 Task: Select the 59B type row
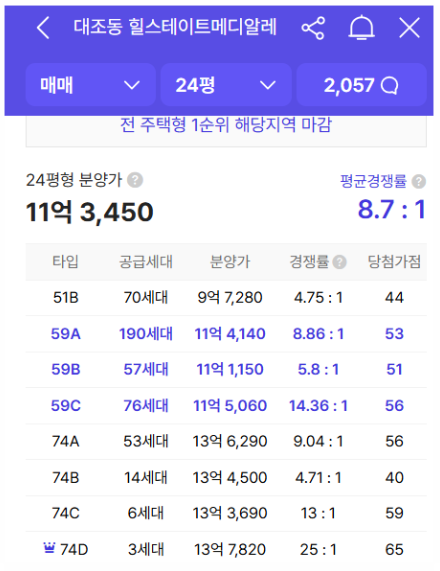(226, 369)
